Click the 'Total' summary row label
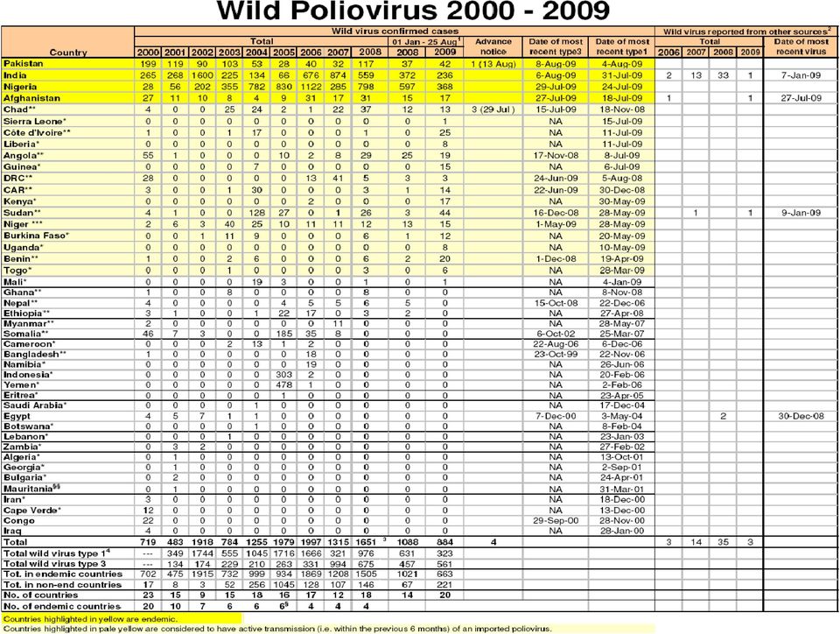Image resolution: width=840 pixels, height=634 pixels. click(15, 542)
